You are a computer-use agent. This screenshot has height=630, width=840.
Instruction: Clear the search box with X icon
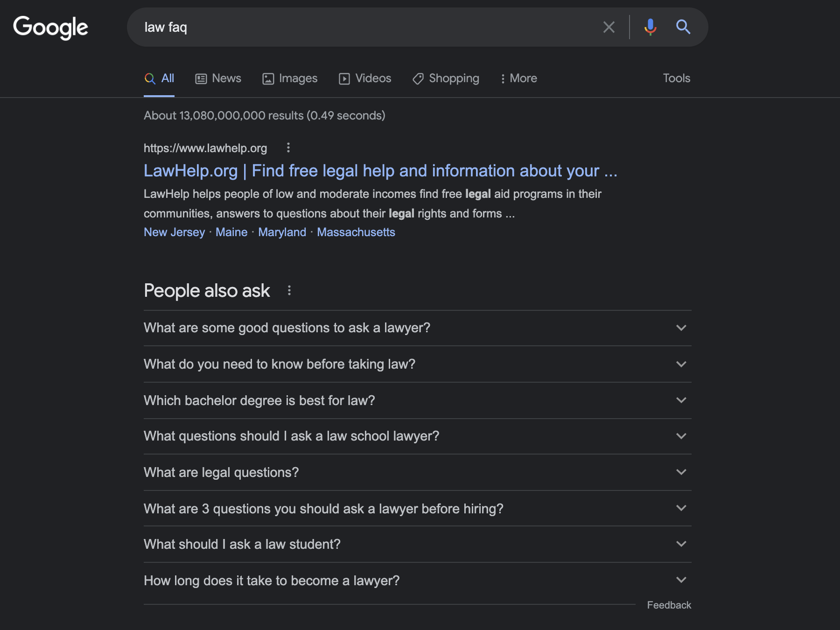(609, 27)
